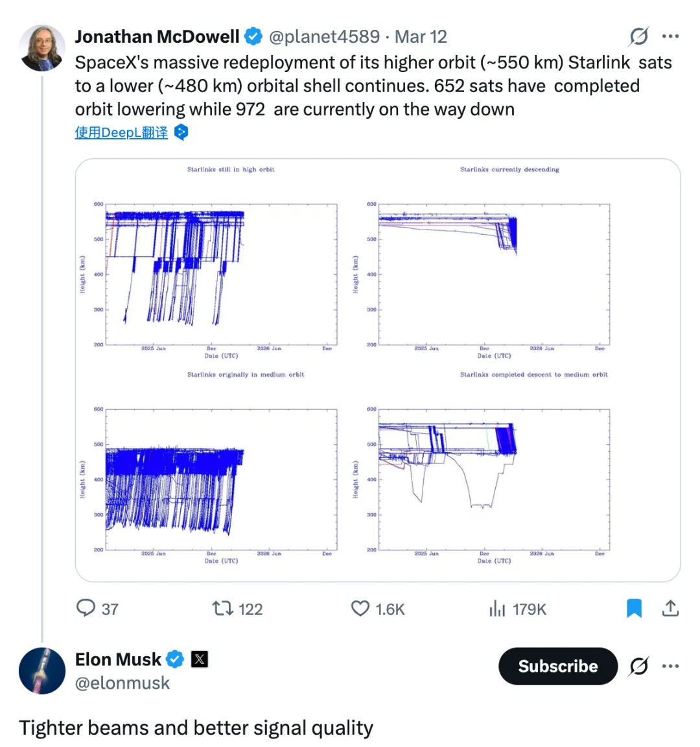This screenshot has height=747, width=700.
Task: Open more options on McDowell's post
Action: [x=670, y=37]
